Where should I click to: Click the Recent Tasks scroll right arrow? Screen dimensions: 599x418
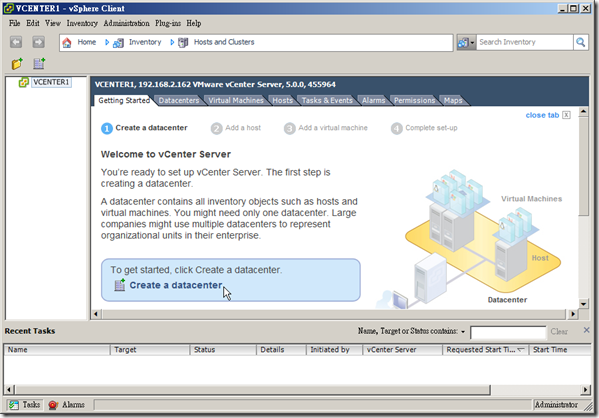click(585, 390)
